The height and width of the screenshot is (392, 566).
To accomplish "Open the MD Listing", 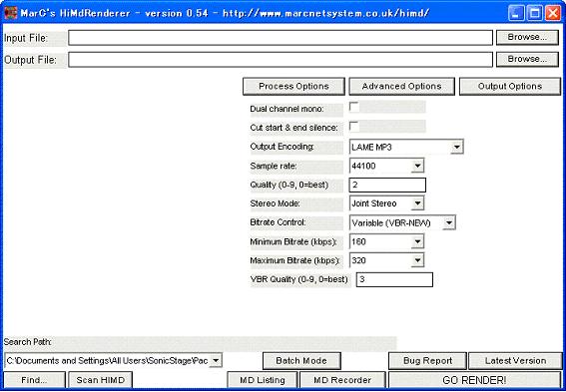I will (263, 380).
